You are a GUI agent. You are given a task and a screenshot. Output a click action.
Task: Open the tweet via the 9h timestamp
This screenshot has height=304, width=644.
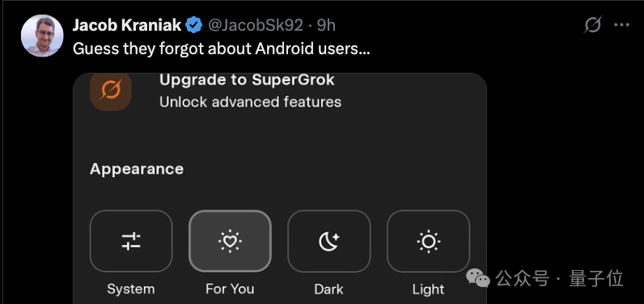326,25
